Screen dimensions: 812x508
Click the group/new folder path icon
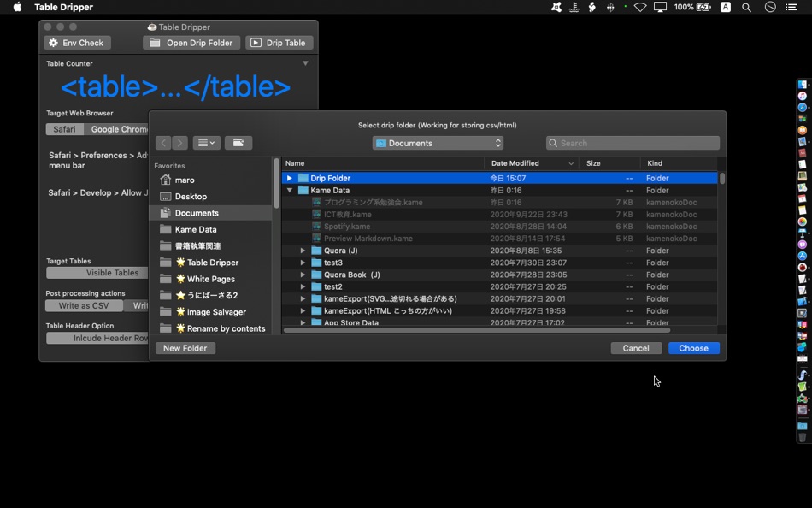pos(238,143)
